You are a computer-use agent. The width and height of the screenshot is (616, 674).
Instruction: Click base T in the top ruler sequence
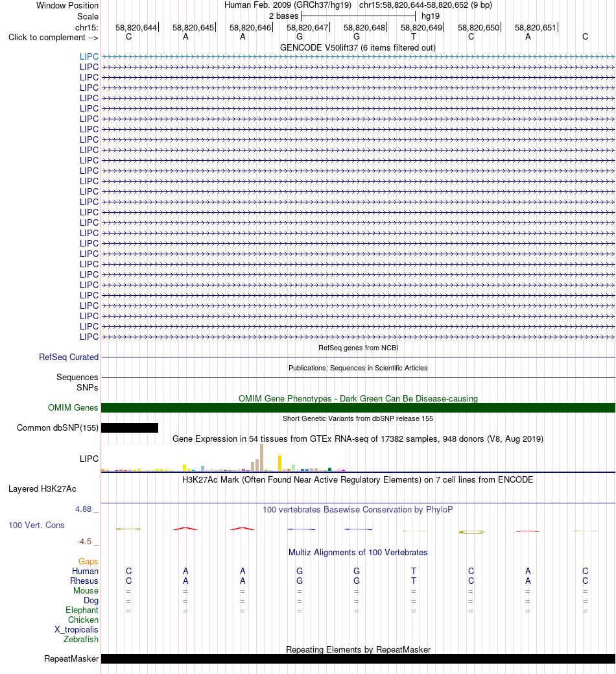pos(414,37)
